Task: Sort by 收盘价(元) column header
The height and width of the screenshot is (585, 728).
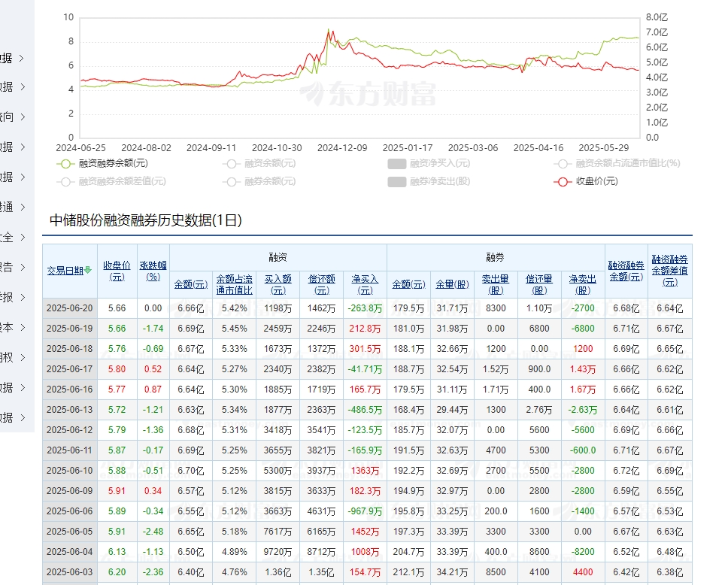Action: point(117,271)
